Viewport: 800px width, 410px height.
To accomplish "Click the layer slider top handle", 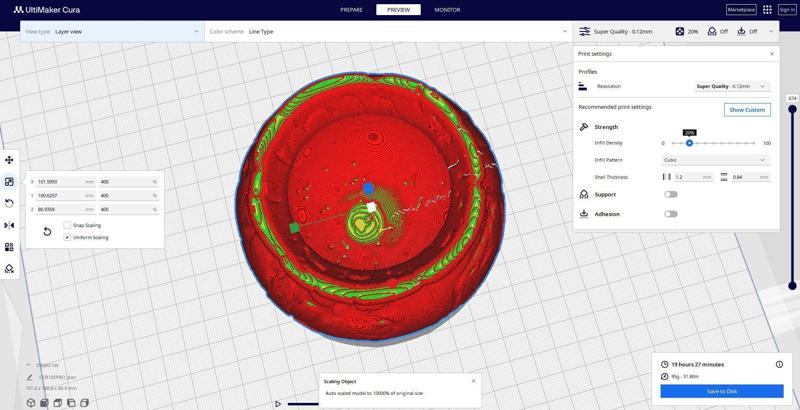I will coord(792,109).
